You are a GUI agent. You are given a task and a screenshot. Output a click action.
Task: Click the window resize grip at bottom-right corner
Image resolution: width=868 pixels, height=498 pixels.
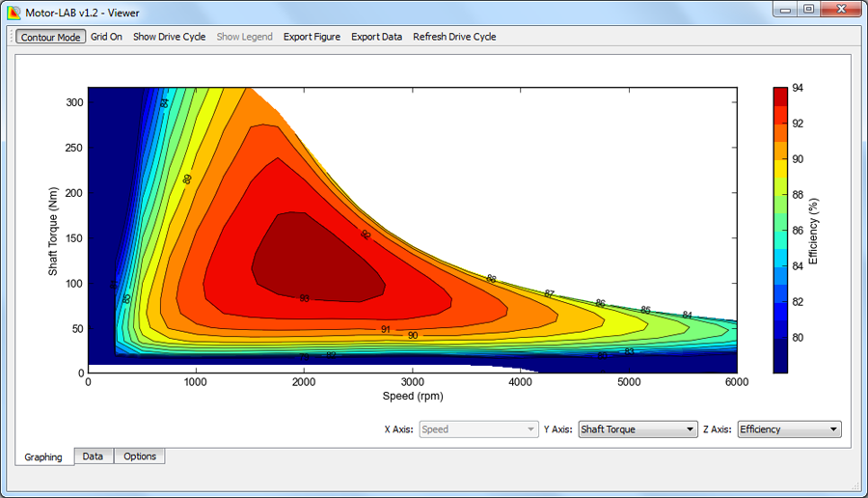855,485
